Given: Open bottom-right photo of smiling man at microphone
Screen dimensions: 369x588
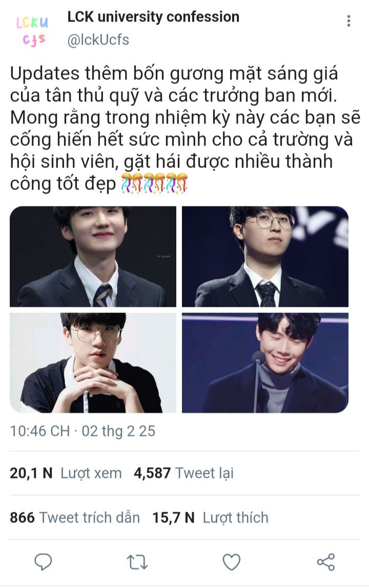Looking at the screenshot, I should coord(265,363).
